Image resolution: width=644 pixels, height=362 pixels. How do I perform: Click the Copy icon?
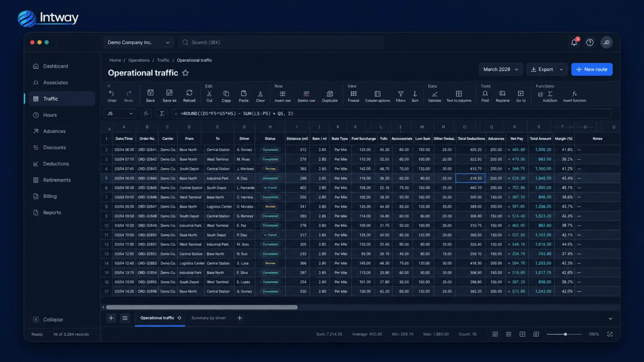coord(226,93)
